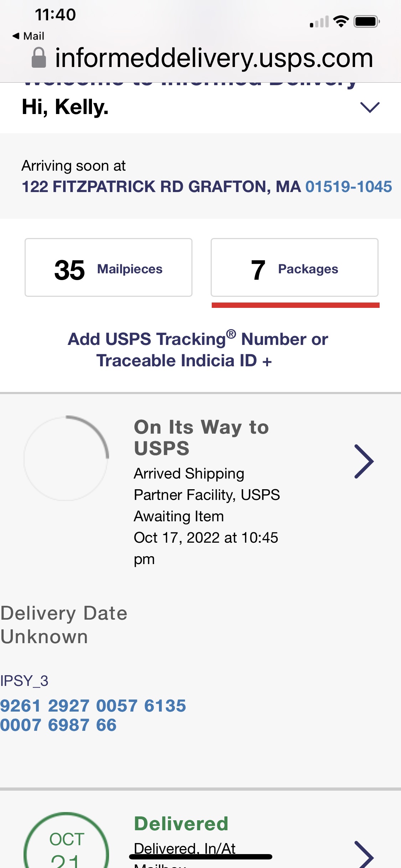Tap the ZIP code 01519-1045 link
Image resolution: width=401 pixels, height=868 pixels.
[349, 187]
